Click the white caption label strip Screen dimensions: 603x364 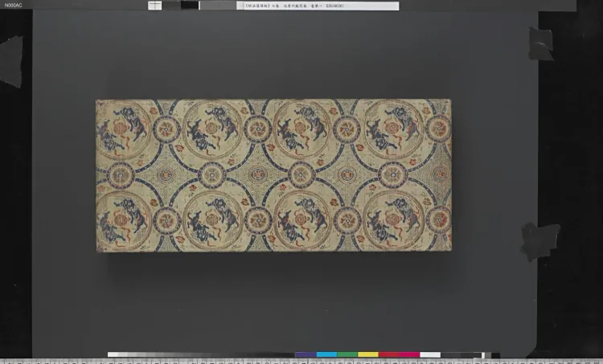(318, 6)
